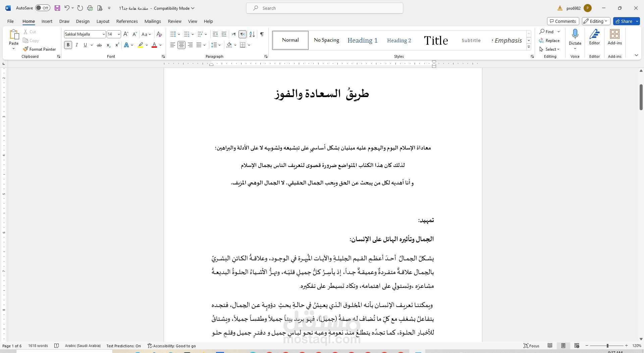Screen dimensions: 644x353
Task: Decrease paragraph indent
Action: tap(215, 34)
